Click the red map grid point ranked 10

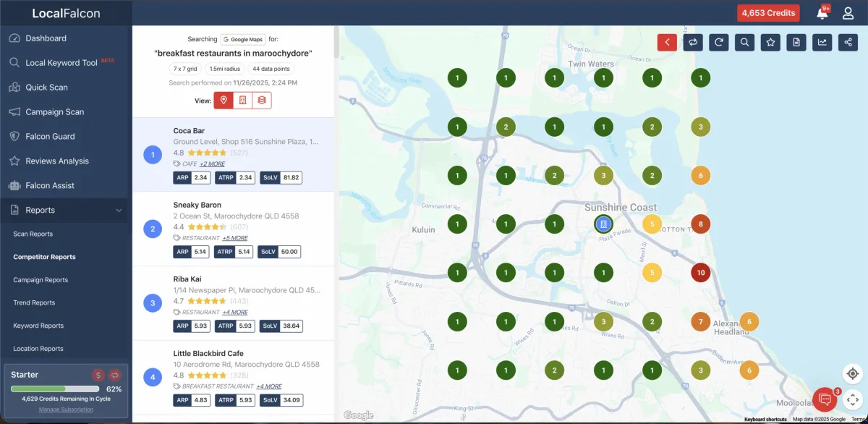click(x=700, y=273)
